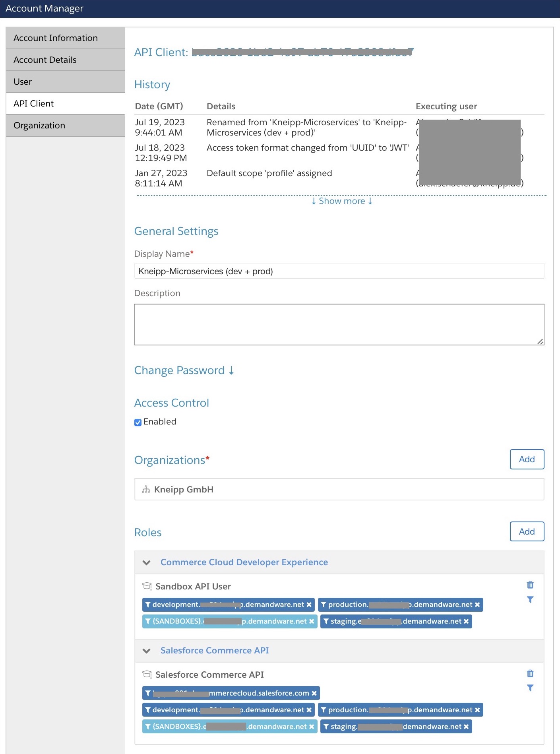The image size is (560, 754).
Task: Remove development scope from Salesforce Commerce API
Action: (309, 710)
